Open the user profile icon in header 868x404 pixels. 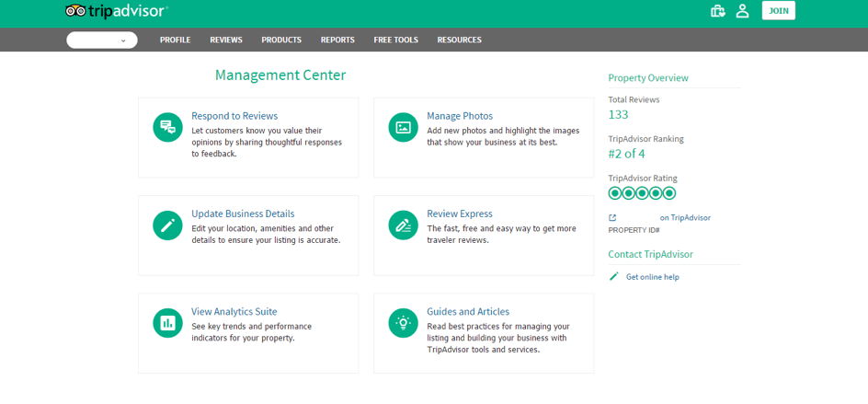click(742, 11)
